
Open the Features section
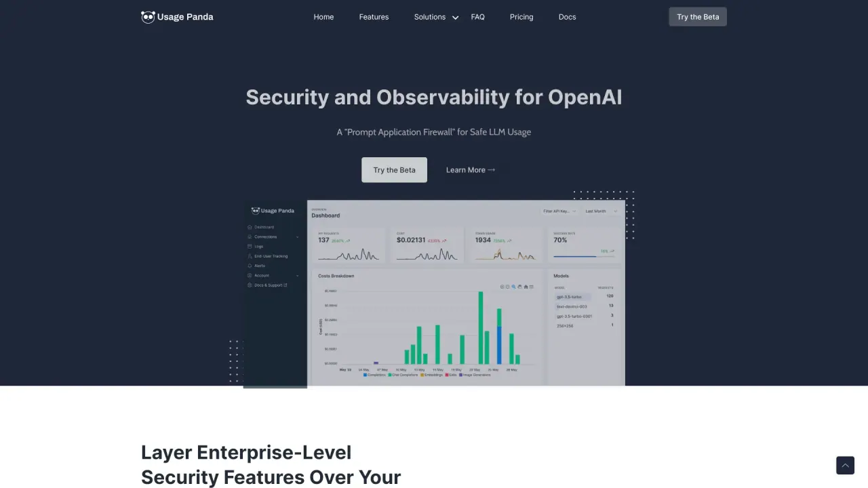374,17
